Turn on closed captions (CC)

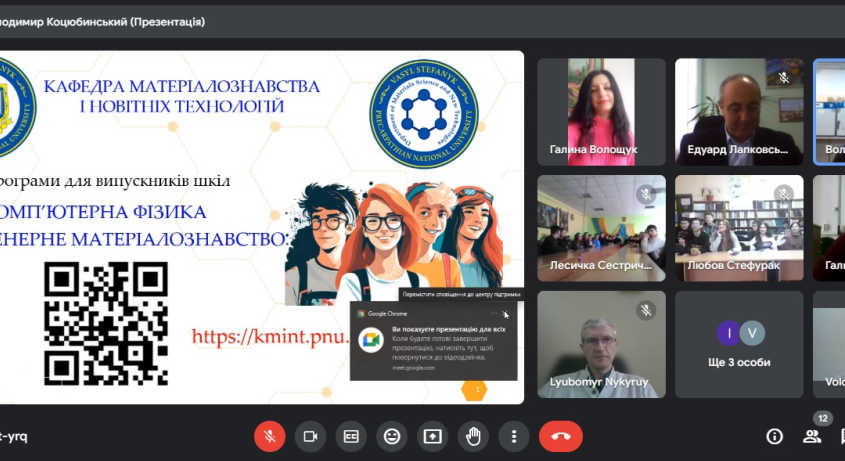pos(351,436)
